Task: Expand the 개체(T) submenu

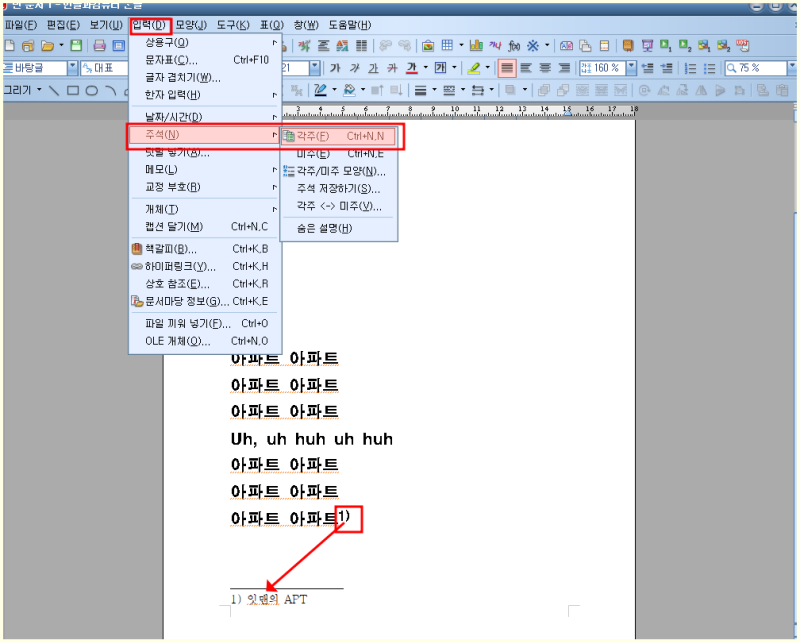Action: (x=204, y=209)
